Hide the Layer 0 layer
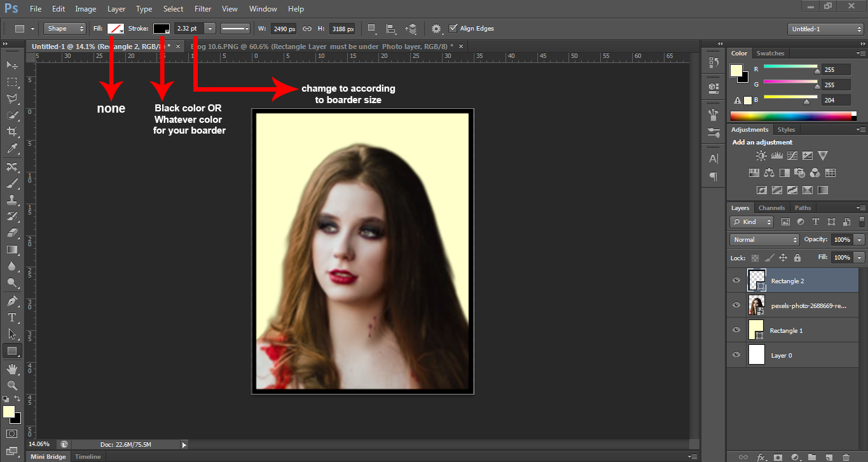Image resolution: width=868 pixels, height=462 pixels. (x=736, y=355)
